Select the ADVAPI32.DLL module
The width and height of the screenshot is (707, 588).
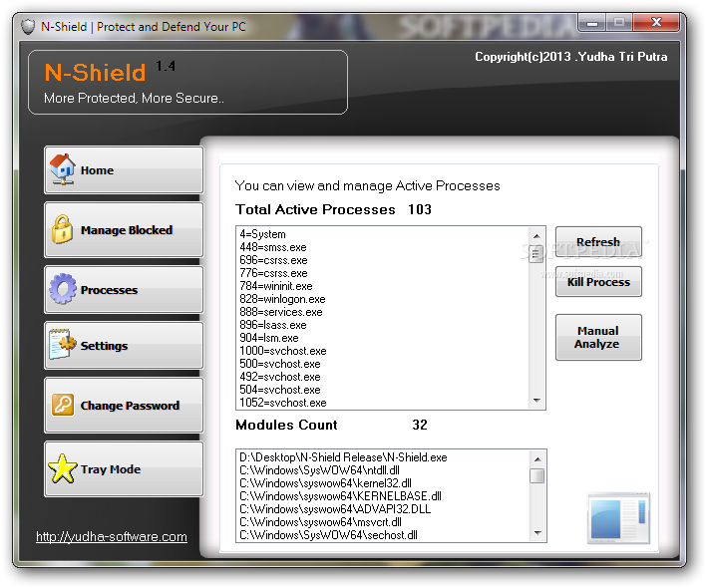pos(383,509)
